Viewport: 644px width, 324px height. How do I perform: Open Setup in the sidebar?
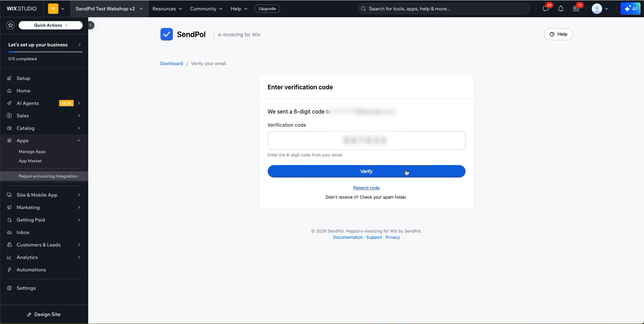click(44, 78)
